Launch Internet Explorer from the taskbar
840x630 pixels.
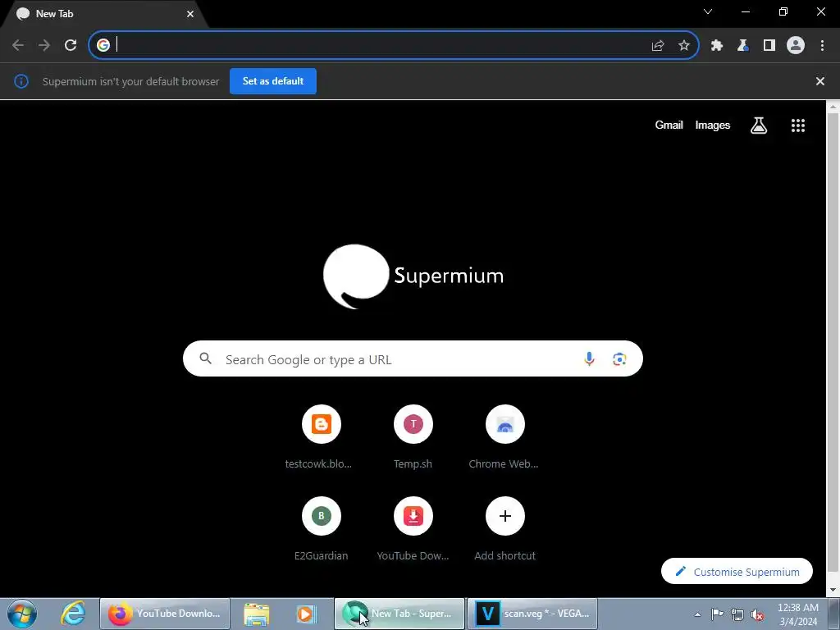[73, 614]
